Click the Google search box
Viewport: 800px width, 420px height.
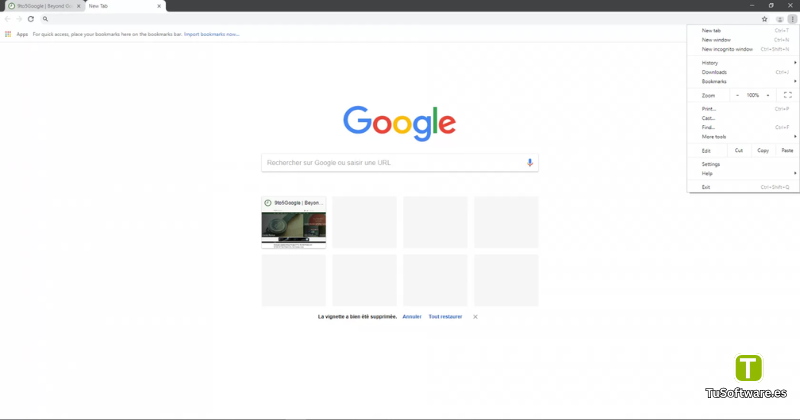coord(399,162)
